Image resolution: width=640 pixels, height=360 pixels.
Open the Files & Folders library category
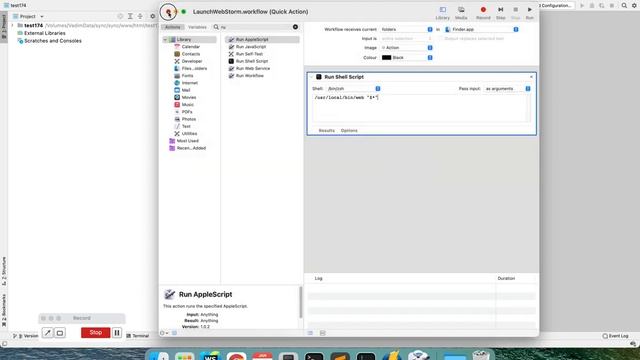pyautogui.click(x=194, y=69)
